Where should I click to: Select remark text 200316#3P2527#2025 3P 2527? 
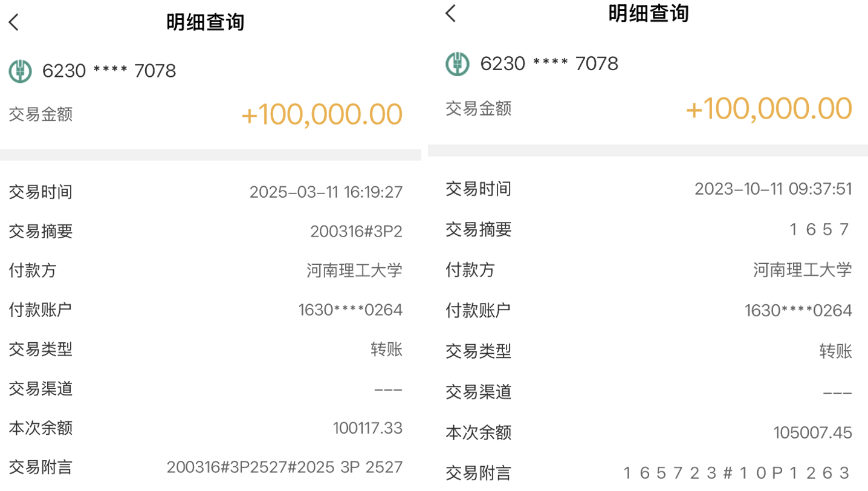284,467
